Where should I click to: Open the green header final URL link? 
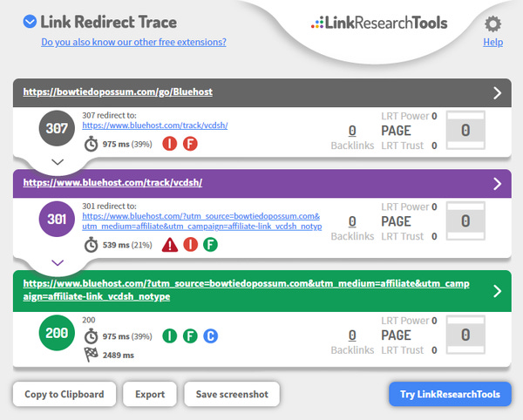coord(246,289)
